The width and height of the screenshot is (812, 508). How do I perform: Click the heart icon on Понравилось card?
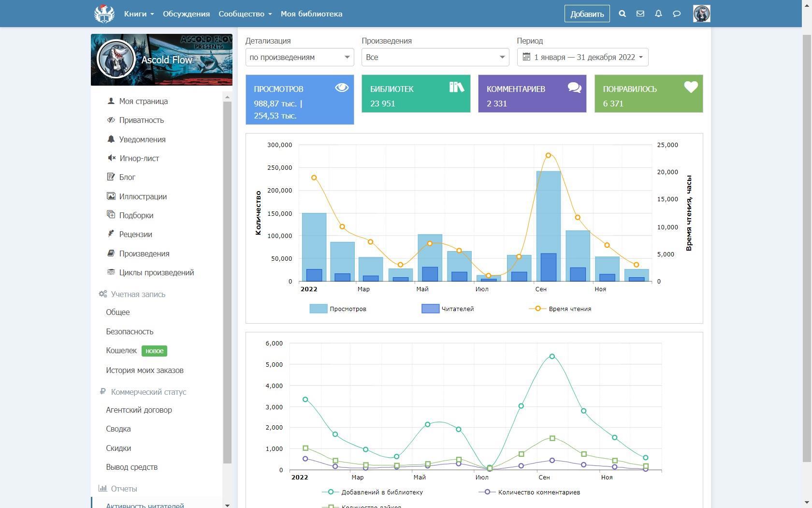click(691, 87)
